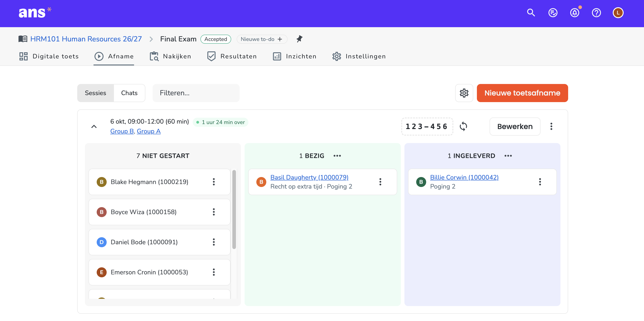The width and height of the screenshot is (644, 321).
Task: Open options menu for Blake Hegmann
Action: coord(214,182)
